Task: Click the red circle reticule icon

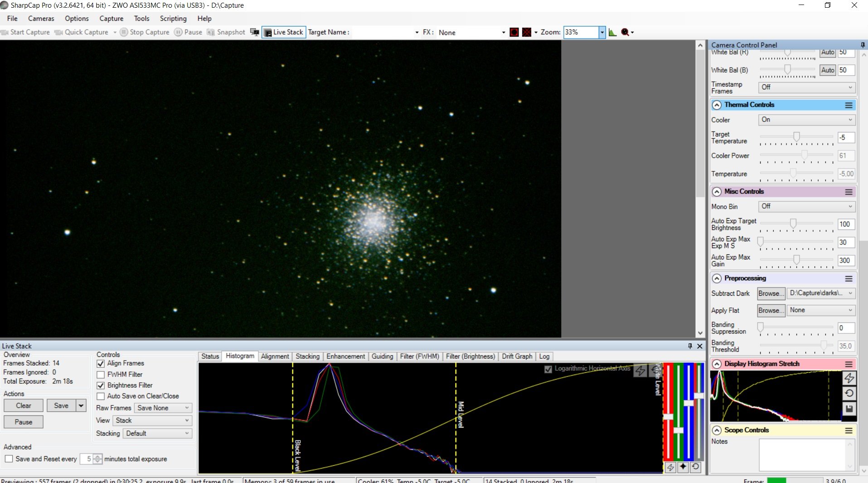Action: [x=514, y=32]
